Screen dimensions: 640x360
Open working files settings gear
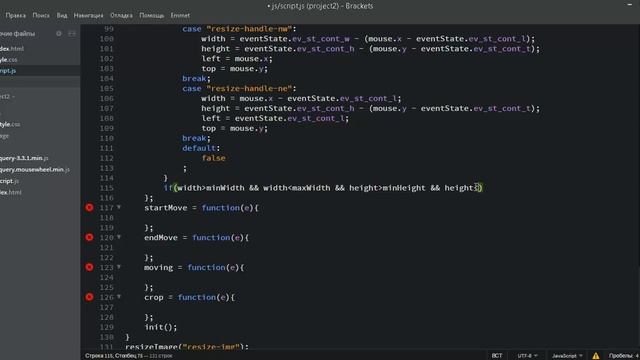point(59,33)
